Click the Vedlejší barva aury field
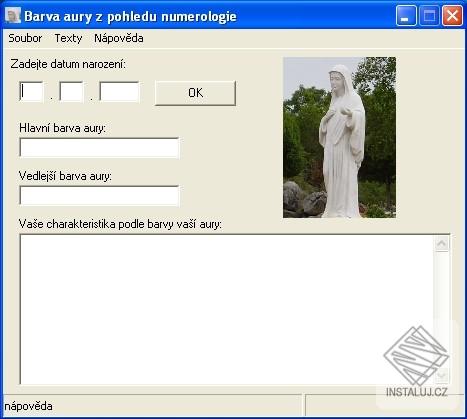This screenshot has height=419, width=467. pos(99,195)
